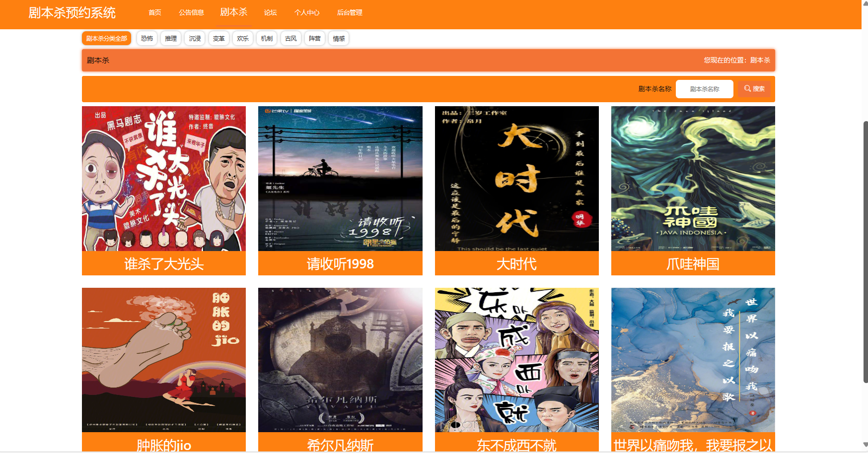The image size is (868, 453).
Task: Click the 谁杀了大光头 title caption
Action: [x=164, y=263]
